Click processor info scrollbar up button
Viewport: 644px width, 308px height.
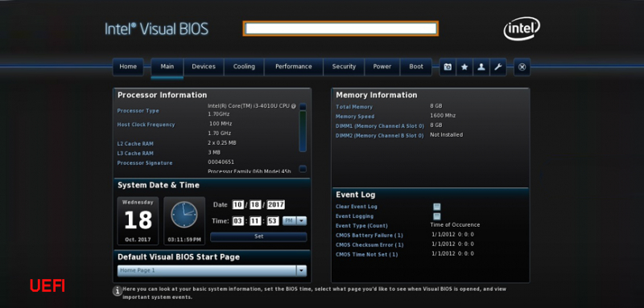point(303,107)
